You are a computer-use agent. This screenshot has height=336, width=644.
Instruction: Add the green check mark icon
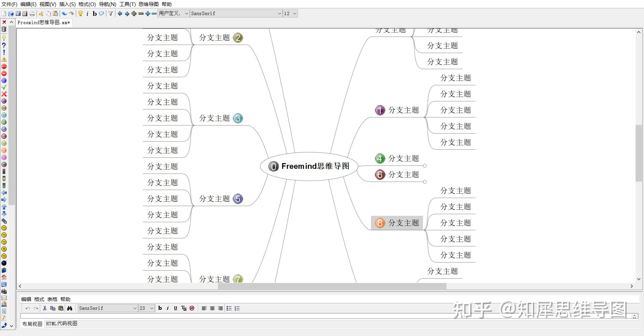[x=4, y=87]
